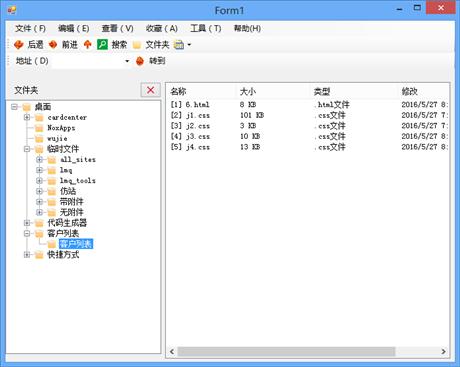Click the 文件夹 toolbar folder icon
Image resolution: width=460 pixels, height=367 pixels.
[137, 45]
